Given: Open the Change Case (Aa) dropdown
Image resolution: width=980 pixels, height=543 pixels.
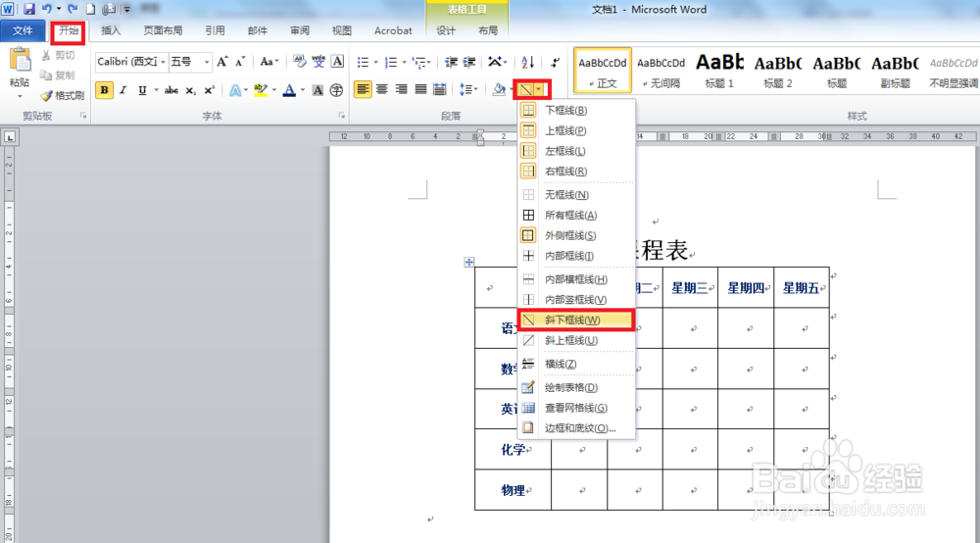Looking at the screenshot, I should coord(269,61).
